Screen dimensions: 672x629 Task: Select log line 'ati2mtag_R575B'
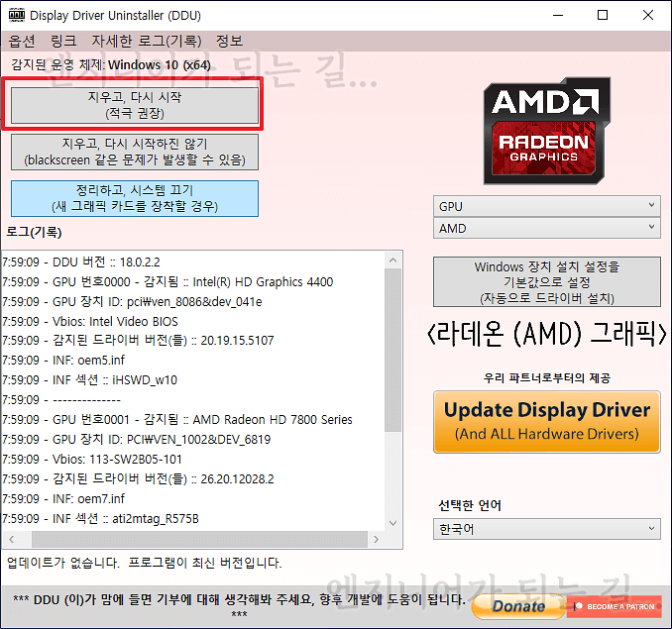click(x=100, y=518)
